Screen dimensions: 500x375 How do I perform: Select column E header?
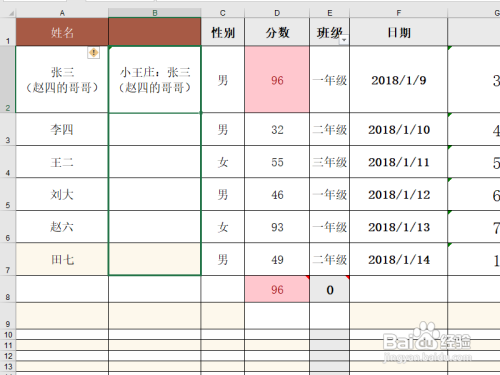(329, 13)
